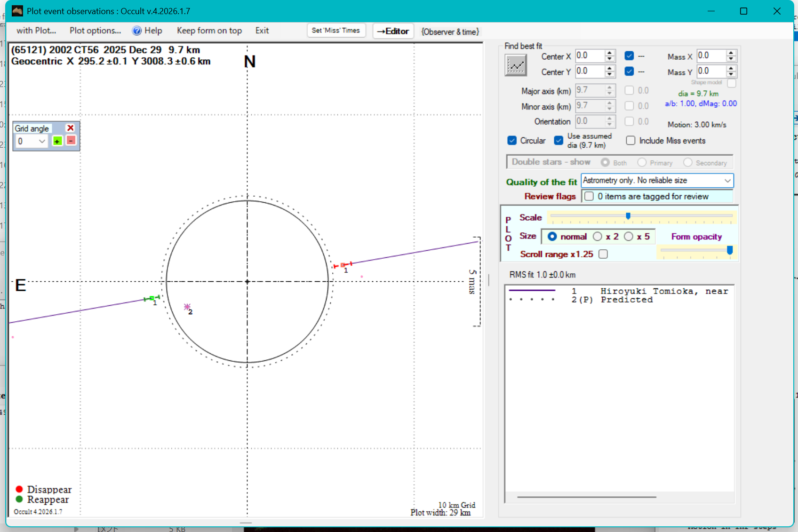Click the Occult app icon in title bar
This screenshot has width=798, height=532.
tap(17, 11)
